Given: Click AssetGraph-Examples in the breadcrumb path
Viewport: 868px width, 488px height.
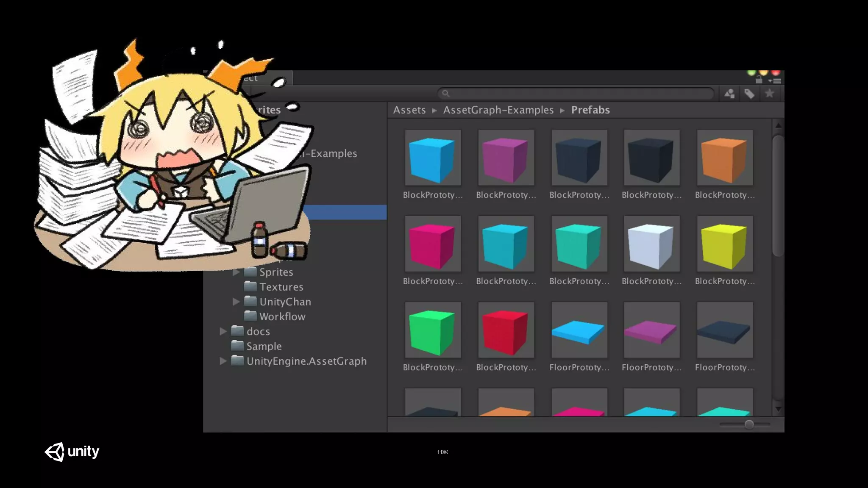Looking at the screenshot, I should [498, 110].
